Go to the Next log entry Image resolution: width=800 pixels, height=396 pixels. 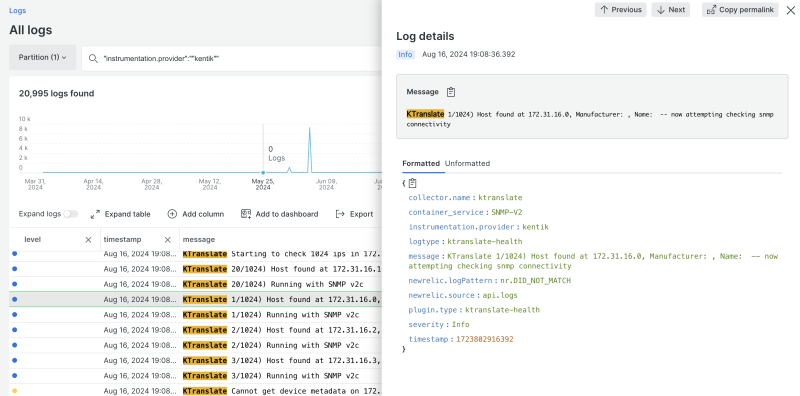(x=670, y=10)
